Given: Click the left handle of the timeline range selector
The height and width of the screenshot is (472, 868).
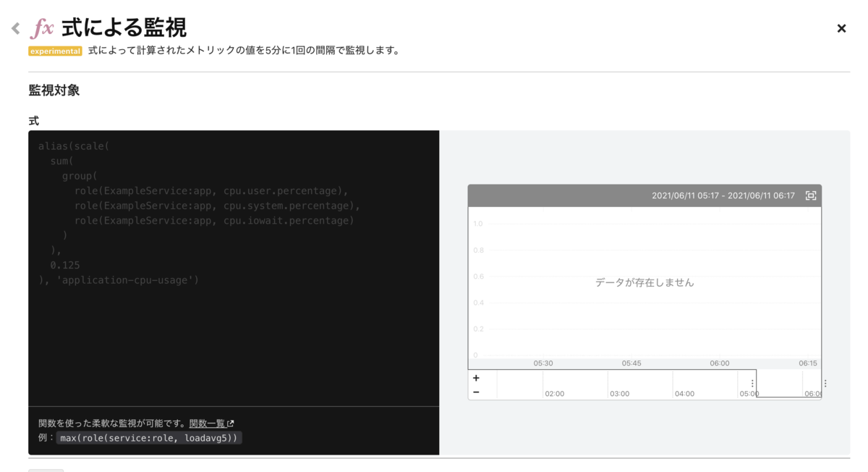Looking at the screenshot, I should click(752, 384).
